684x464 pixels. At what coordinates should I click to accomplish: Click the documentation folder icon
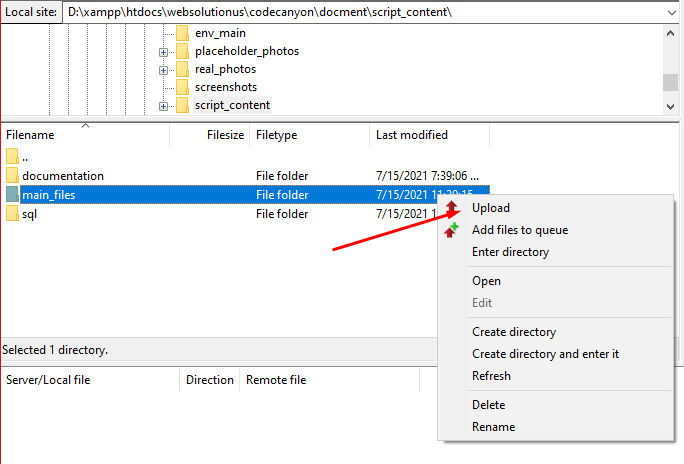(x=12, y=176)
